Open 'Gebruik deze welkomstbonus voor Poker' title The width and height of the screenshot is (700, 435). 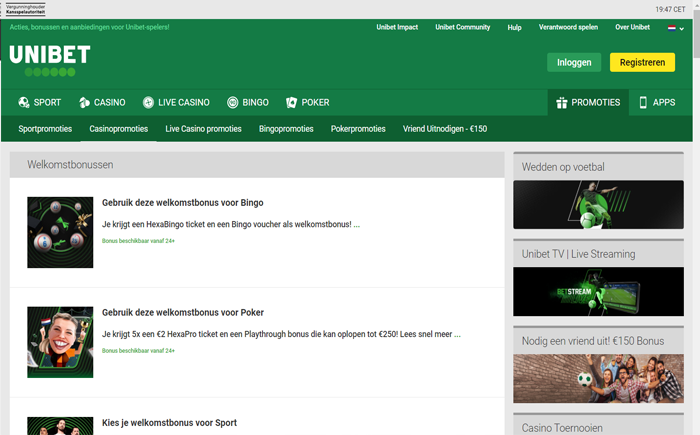(183, 313)
